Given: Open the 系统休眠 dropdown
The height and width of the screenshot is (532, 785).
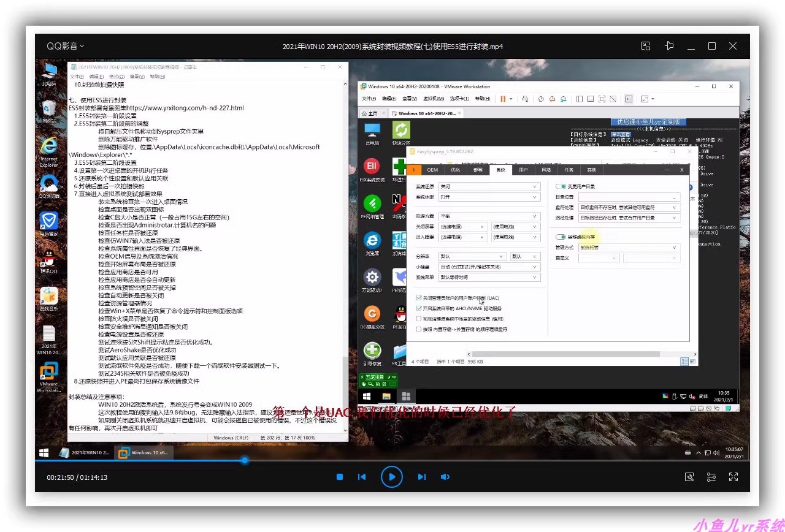Looking at the screenshot, I should pyautogui.click(x=489, y=197).
